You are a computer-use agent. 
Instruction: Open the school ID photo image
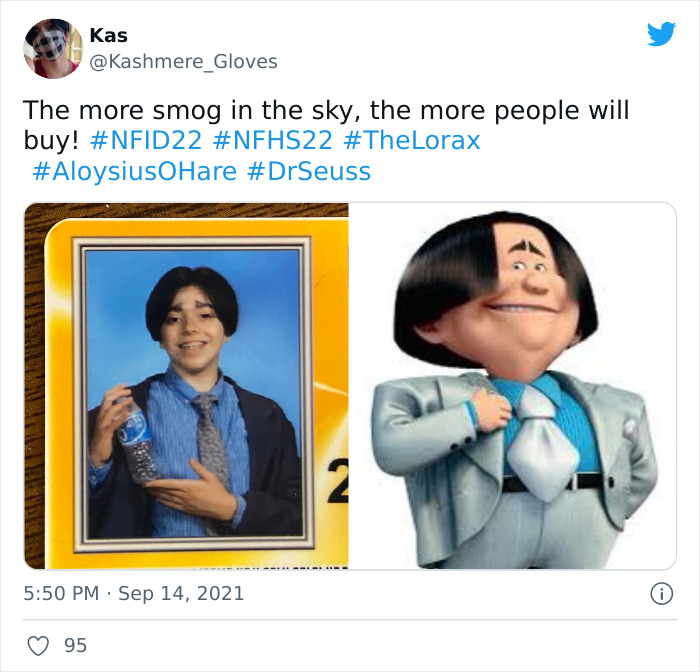(186, 386)
